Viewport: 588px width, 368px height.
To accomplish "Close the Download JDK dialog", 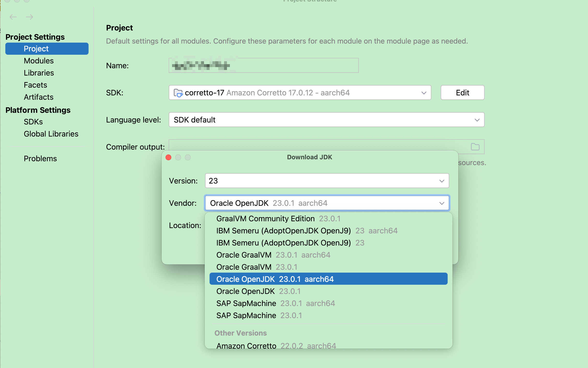I will 168,157.
